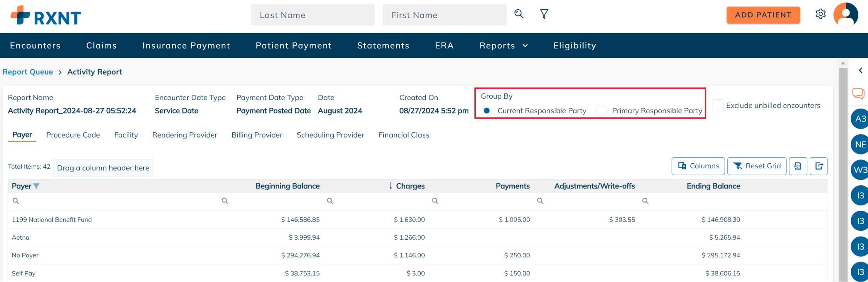Export grid as PDF icon
The width and height of the screenshot is (868, 282).
(x=798, y=166)
